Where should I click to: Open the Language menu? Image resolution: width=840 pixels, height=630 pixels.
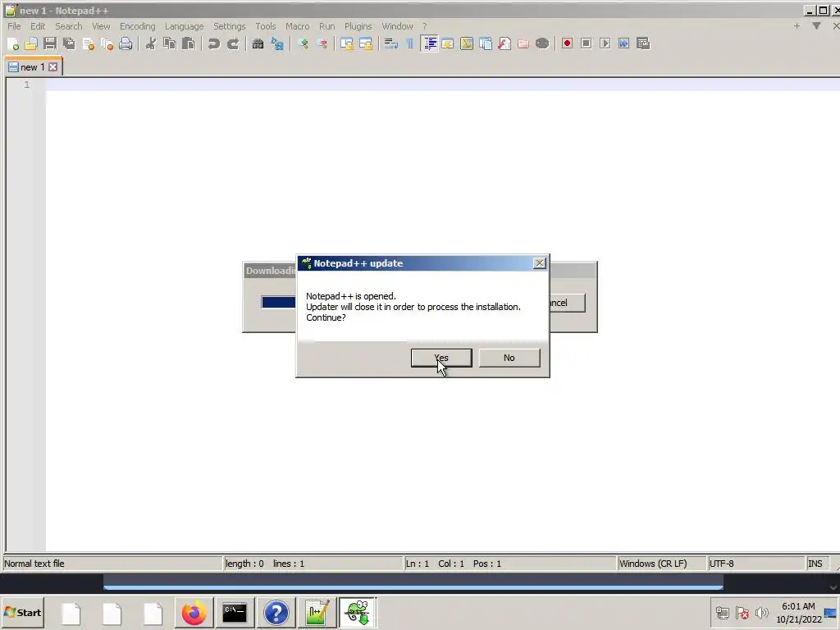coord(184,26)
